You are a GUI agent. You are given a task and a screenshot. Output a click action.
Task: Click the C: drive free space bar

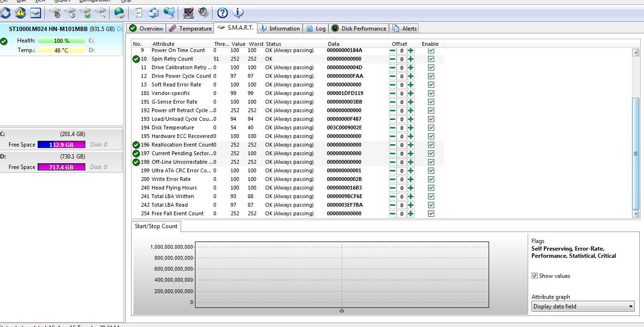tap(61, 145)
